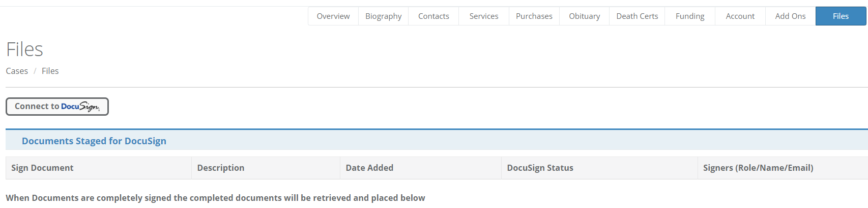This screenshot has width=868, height=208.
Task: Select the Add Ons tab
Action: click(x=790, y=16)
